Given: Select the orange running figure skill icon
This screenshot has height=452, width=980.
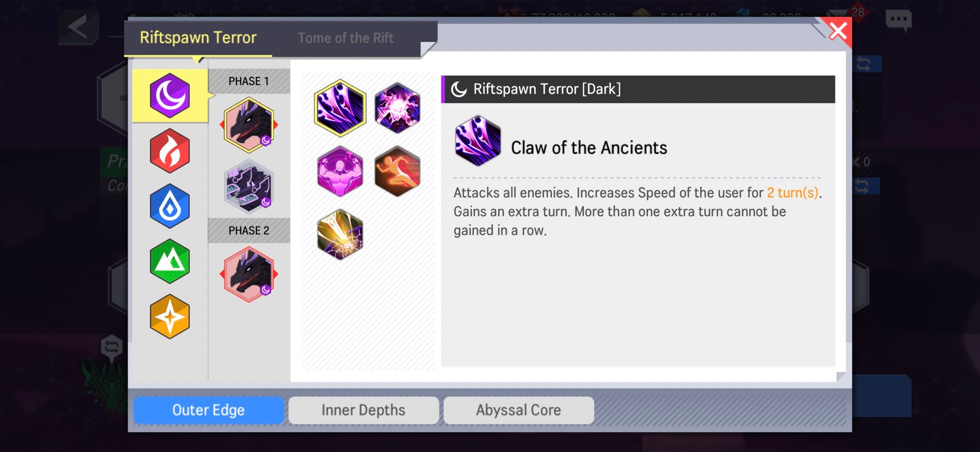Looking at the screenshot, I should (397, 171).
